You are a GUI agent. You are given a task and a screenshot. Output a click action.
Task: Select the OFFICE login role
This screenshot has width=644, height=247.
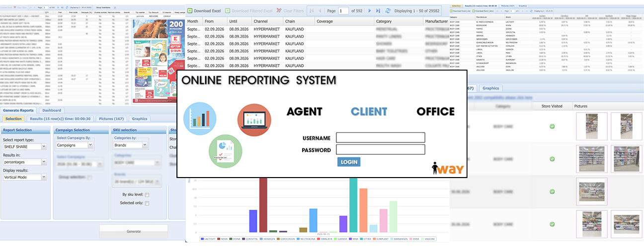(x=435, y=111)
